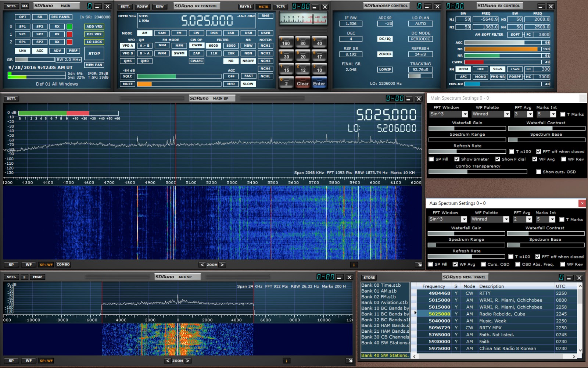Enable T Marks in Main Spectrum Settings
The image size is (588, 368).
point(563,114)
